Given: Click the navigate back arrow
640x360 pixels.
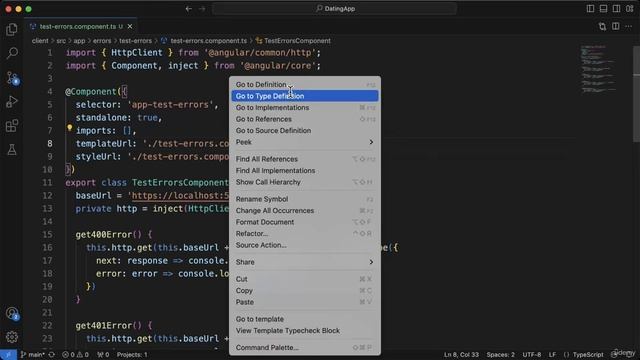Looking at the screenshot, I should click(189, 9).
